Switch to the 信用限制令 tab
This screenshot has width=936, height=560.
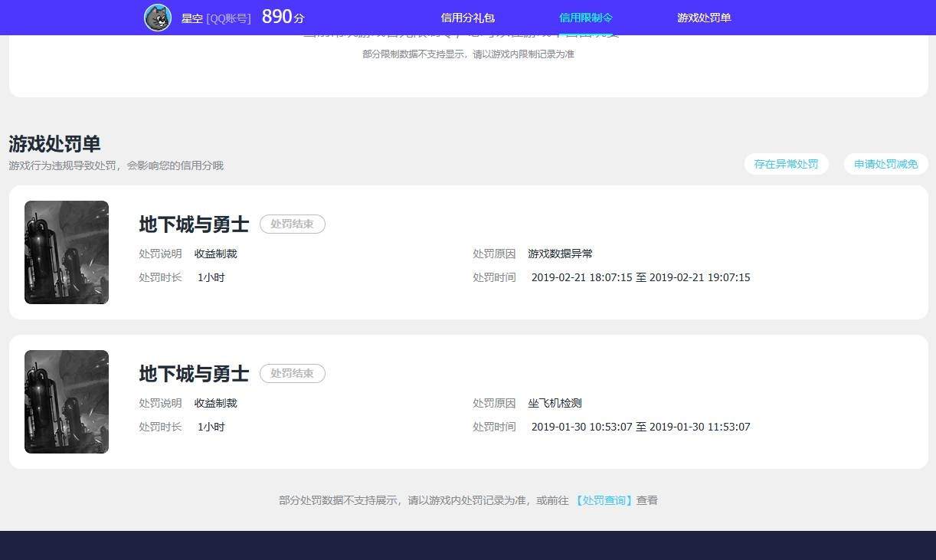pyautogui.click(x=586, y=18)
